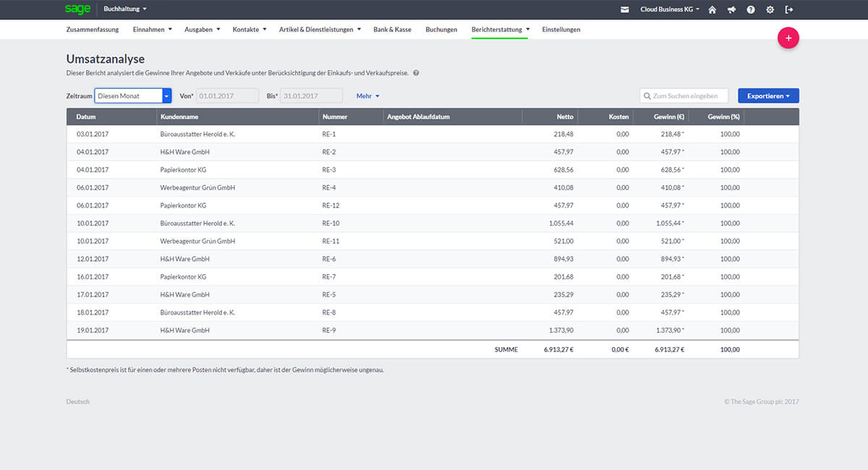Select invoice number RE-11
Screen dimensions: 868x470
pyautogui.click(x=331, y=241)
